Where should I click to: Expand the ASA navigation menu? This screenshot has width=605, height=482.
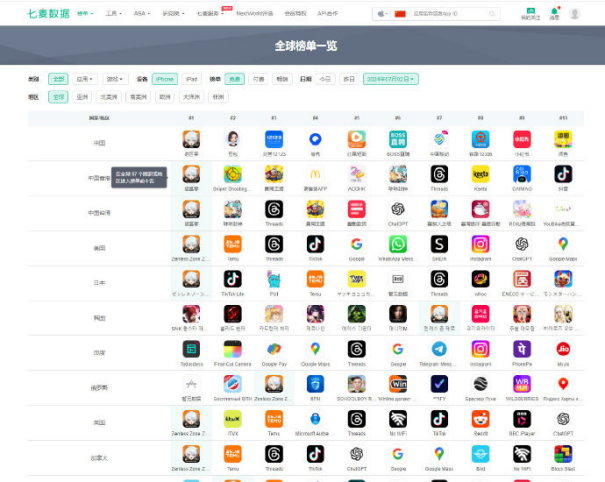point(142,14)
